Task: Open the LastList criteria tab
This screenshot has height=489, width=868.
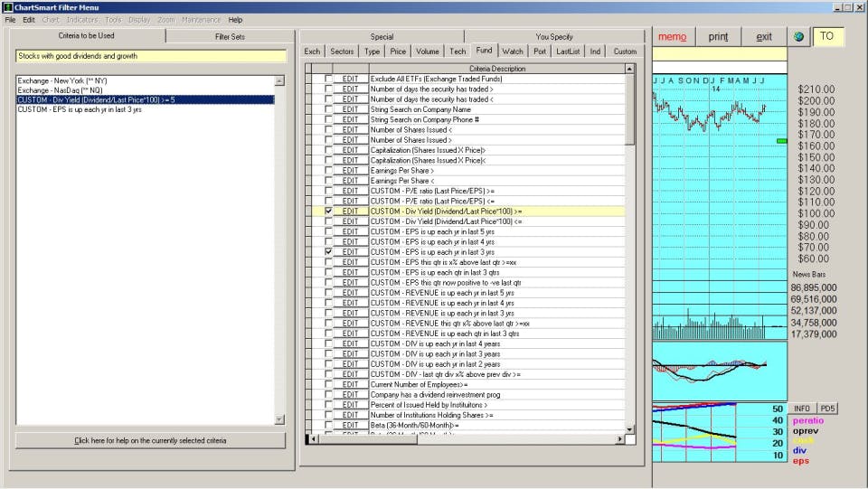Action: point(568,51)
